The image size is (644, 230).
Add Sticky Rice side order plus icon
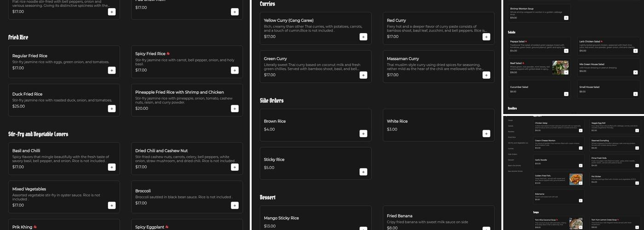(363, 172)
